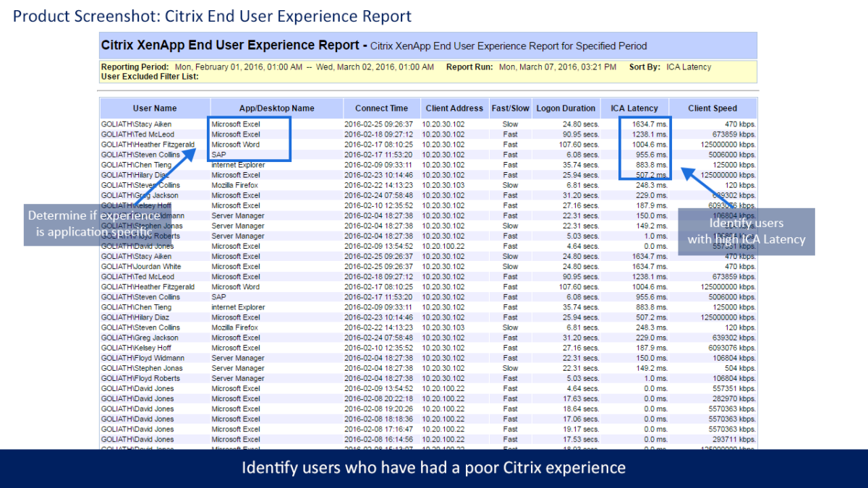The height and width of the screenshot is (488, 868).
Task: Click the Identify users with high ICA Latency callout
Action: [x=746, y=232]
